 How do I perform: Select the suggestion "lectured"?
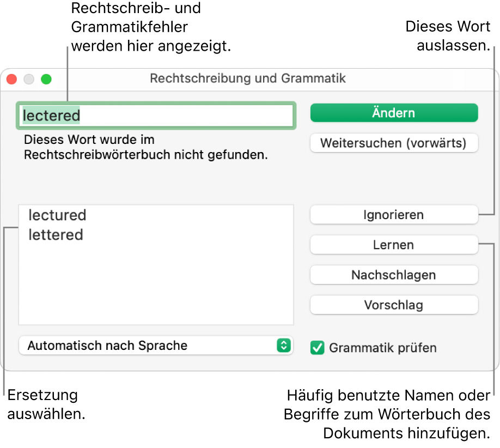pyautogui.click(x=58, y=215)
